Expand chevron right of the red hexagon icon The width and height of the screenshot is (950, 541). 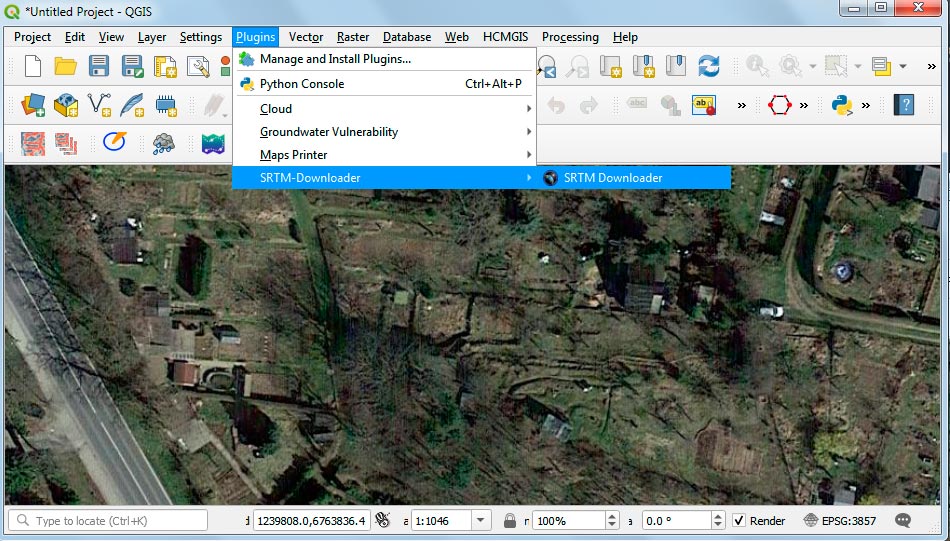(x=804, y=105)
